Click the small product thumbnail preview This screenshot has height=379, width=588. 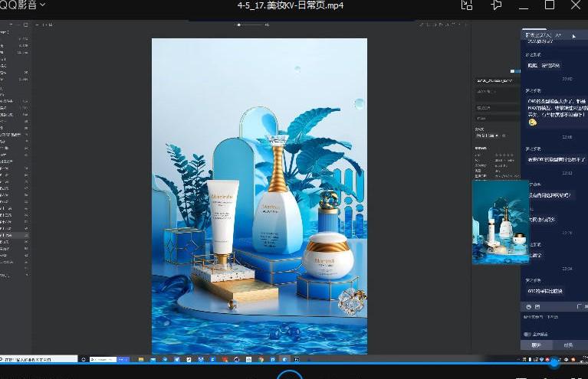click(501, 223)
